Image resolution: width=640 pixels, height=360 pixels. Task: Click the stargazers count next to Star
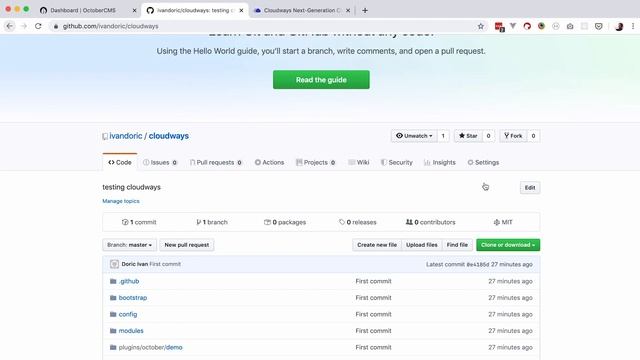[x=488, y=136]
